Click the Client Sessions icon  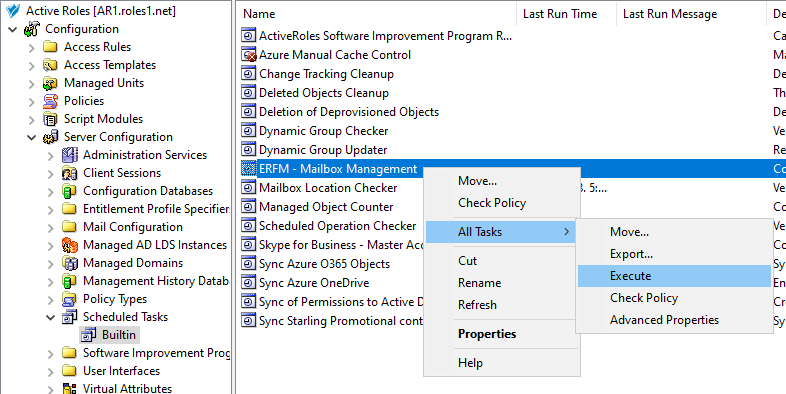69,173
